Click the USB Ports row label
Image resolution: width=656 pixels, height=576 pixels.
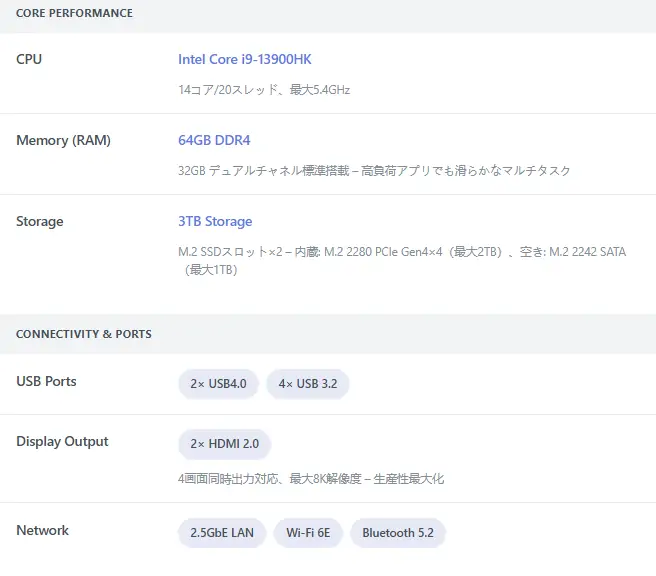tap(46, 381)
